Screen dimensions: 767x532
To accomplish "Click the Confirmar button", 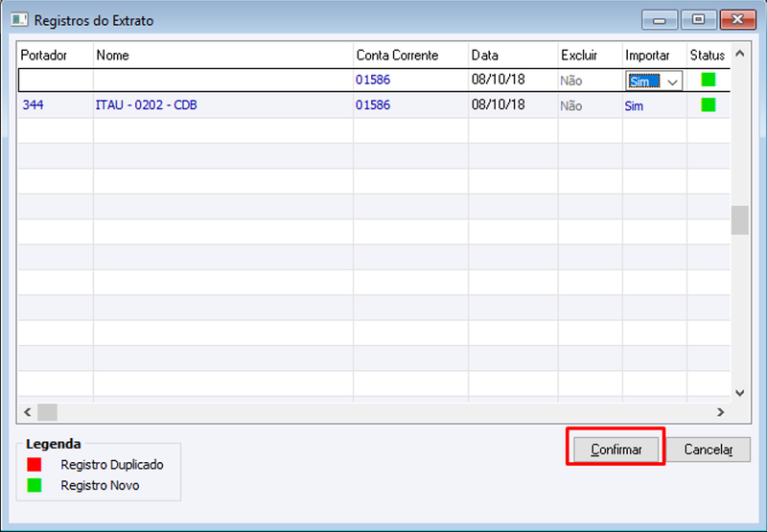I will pos(616,450).
